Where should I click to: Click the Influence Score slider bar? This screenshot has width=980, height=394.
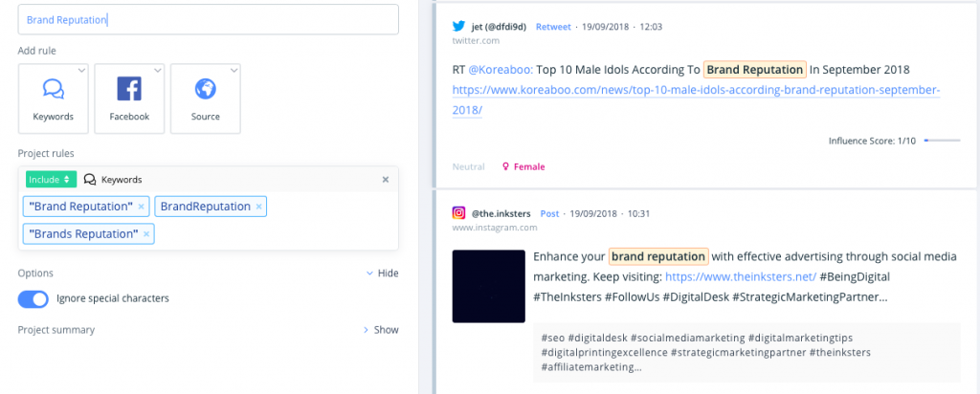click(942, 141)
